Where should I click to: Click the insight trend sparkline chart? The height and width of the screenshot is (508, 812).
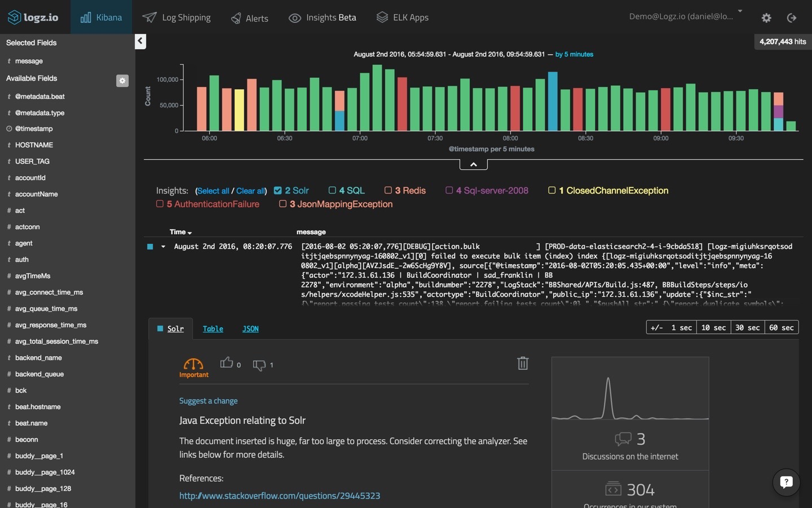[x=630, y=397]
